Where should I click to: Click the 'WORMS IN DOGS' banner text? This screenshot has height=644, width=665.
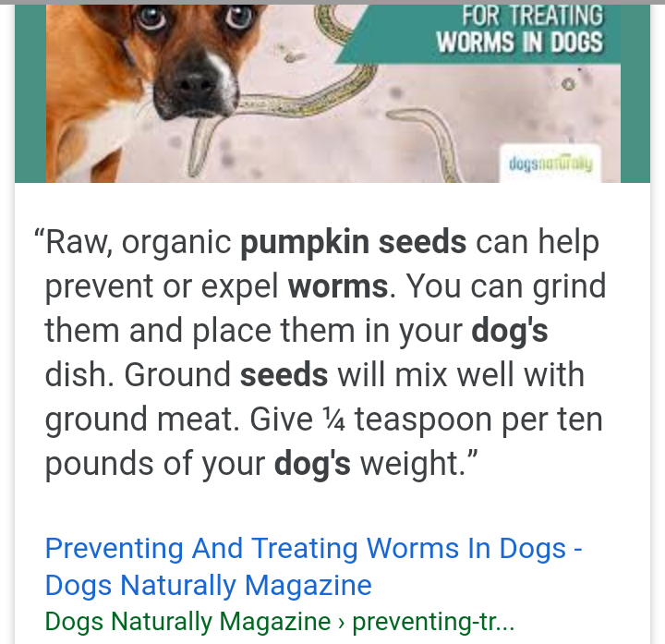click(519, 42)
